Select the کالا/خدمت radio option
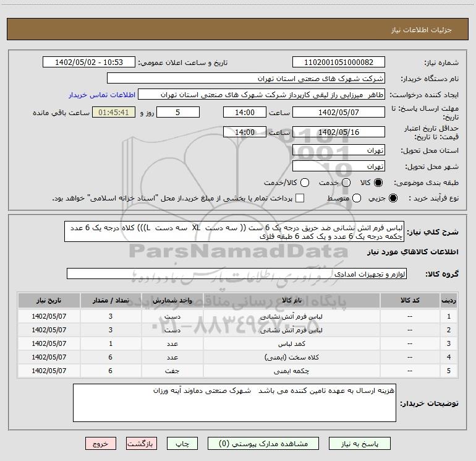The height and width of the screenshot is (461, 476). click(305, 183)
